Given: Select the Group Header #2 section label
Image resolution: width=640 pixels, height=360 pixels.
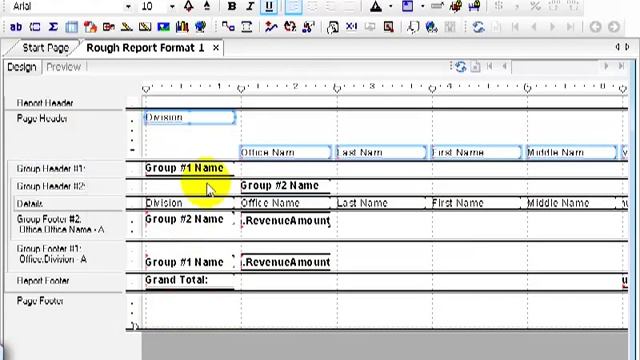Looking at the screenshot, I should click(51, 186).
